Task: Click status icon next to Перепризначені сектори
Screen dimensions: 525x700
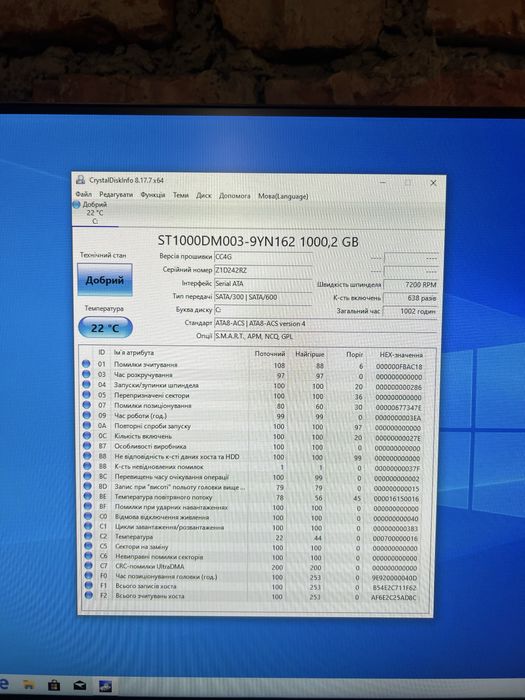Action: click(87, 395)
